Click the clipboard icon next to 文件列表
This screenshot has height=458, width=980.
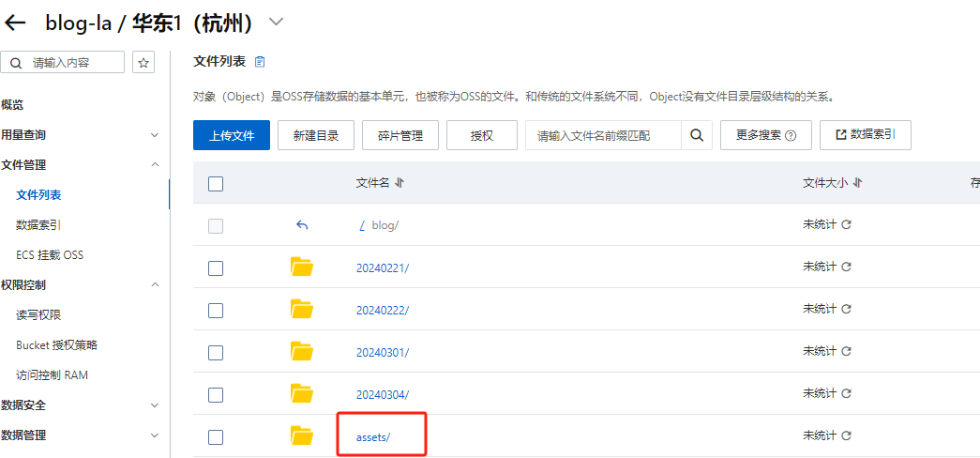[260, 61]
